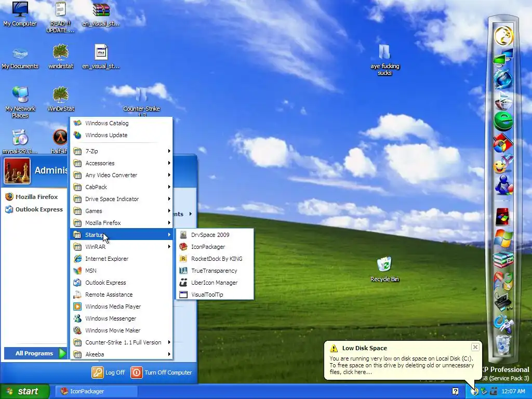Open Windows Catalog from the programs menu
The height and width of the screenshot is (399, 532).
tap(122, 123)
